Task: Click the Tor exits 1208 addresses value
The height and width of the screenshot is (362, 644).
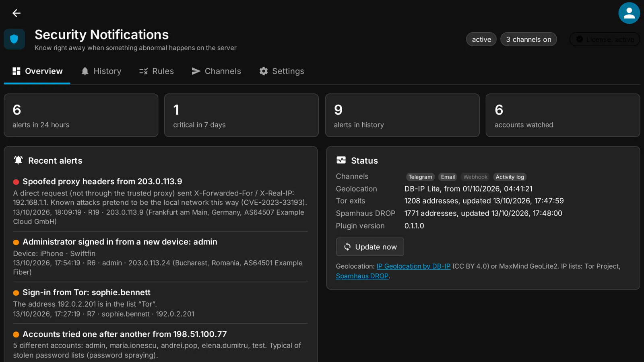Action: pyautogui.click(x=484, y=201)
